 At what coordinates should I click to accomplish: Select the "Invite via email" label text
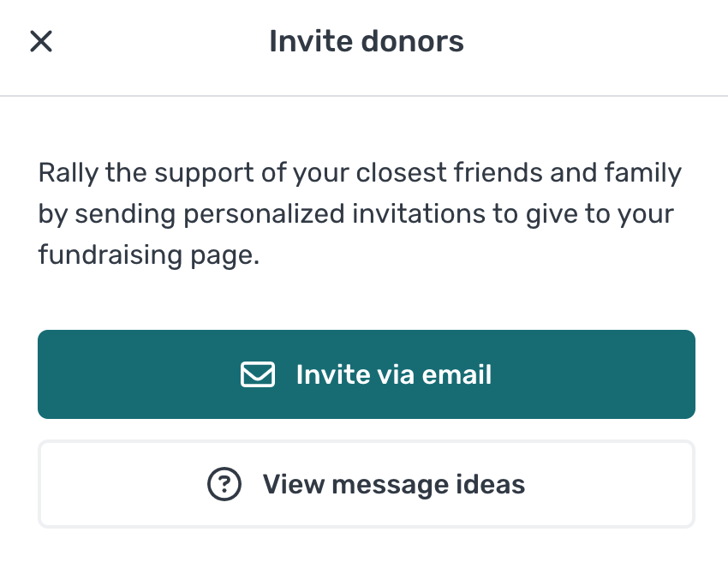[x=393, y=374]
